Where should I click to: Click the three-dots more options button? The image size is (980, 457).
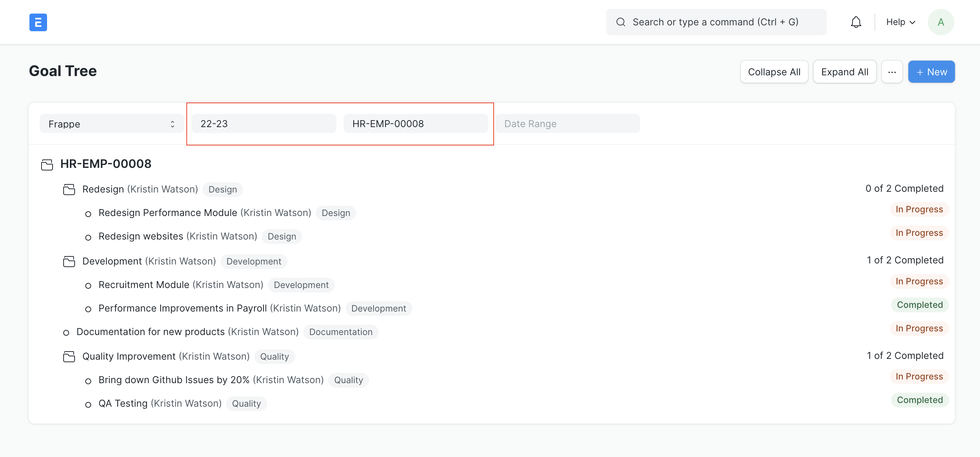click(x=892, y=72)
